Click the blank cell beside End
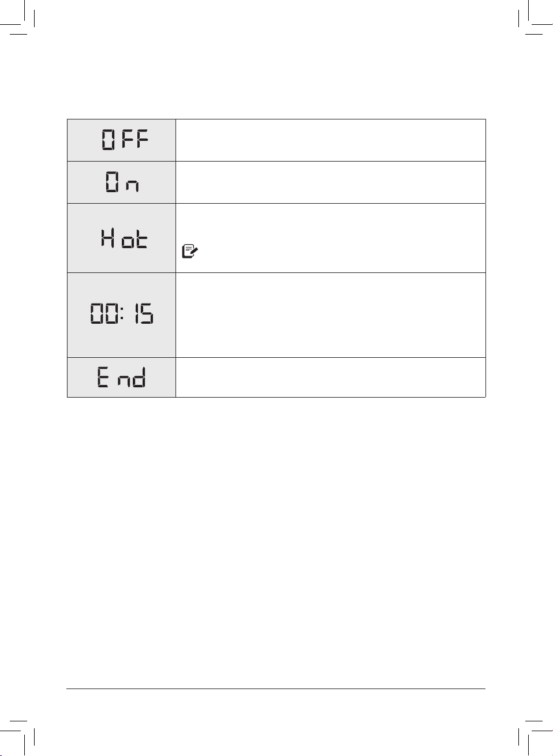Screen dimensions: 553x756 coord(330,377)
